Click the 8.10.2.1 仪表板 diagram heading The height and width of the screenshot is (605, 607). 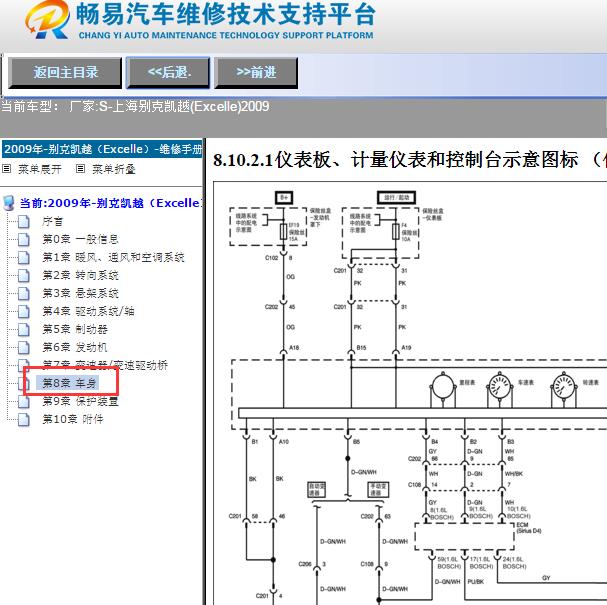pyautogui.click(x=410, y=160)
